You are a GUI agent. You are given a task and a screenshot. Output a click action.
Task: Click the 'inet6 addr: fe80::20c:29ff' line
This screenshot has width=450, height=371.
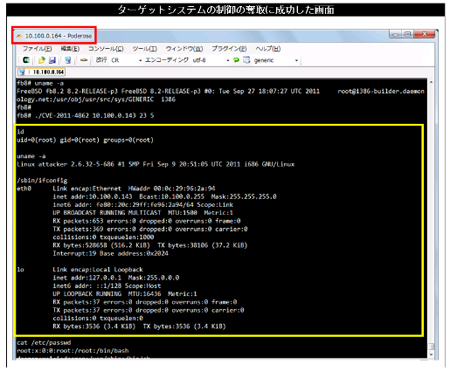click(x=143, y=205)
